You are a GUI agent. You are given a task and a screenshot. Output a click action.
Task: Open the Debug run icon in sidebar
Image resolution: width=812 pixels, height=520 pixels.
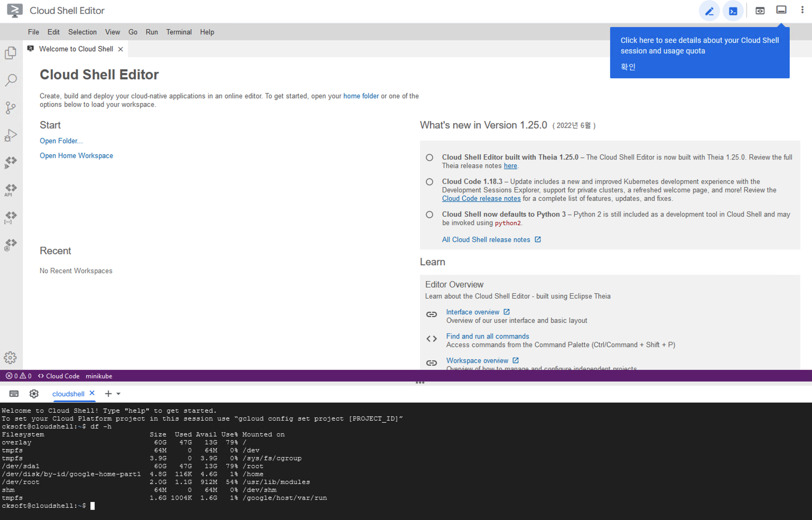point(11,135)
